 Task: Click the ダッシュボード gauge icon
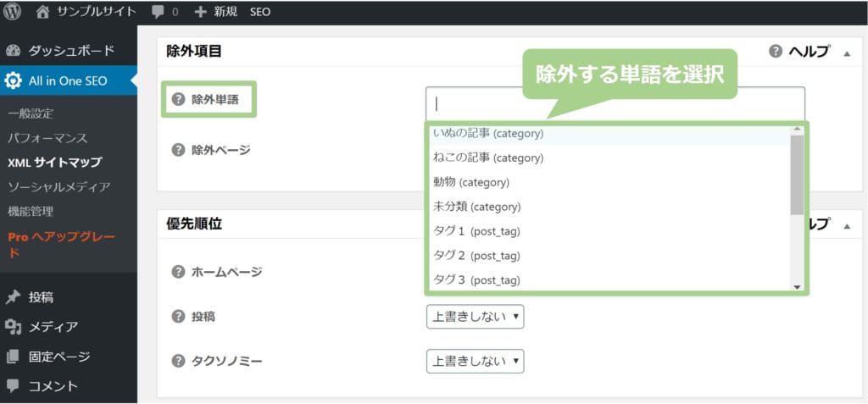click(x=13, y=51)
